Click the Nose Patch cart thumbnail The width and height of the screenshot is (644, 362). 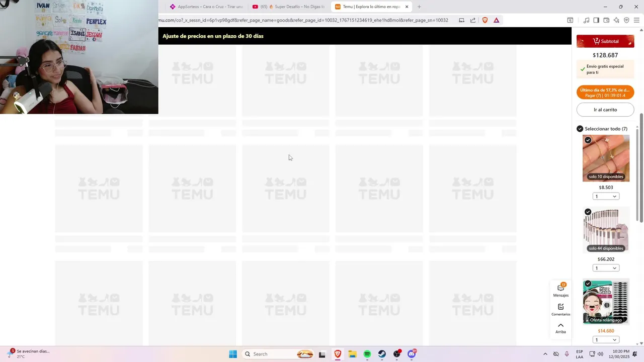point(606,302)
